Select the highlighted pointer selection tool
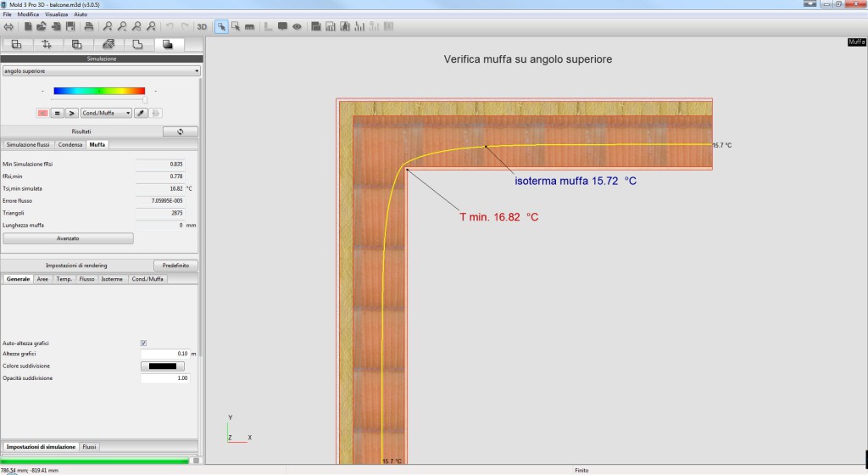 coord(221,26)
